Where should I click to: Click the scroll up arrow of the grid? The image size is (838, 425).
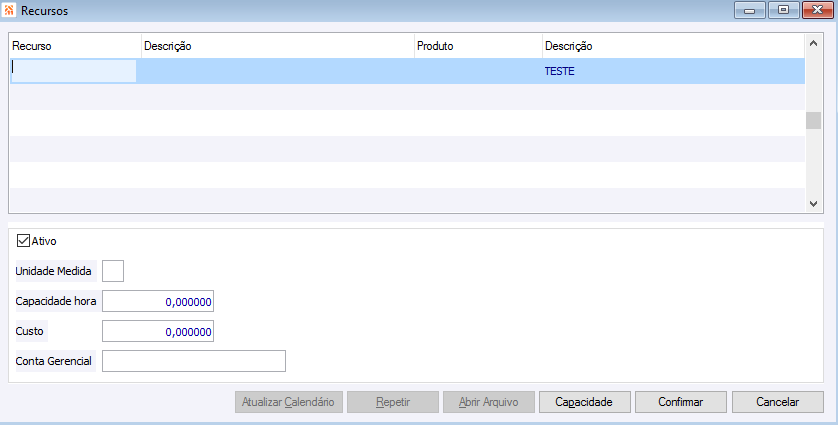point(813,43)
